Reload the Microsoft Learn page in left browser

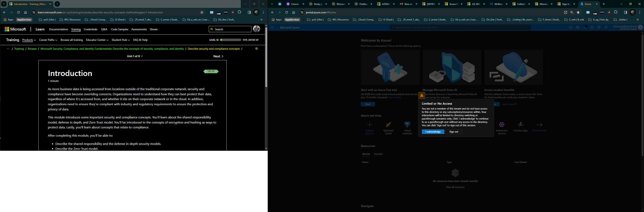[x=18, y=12]
